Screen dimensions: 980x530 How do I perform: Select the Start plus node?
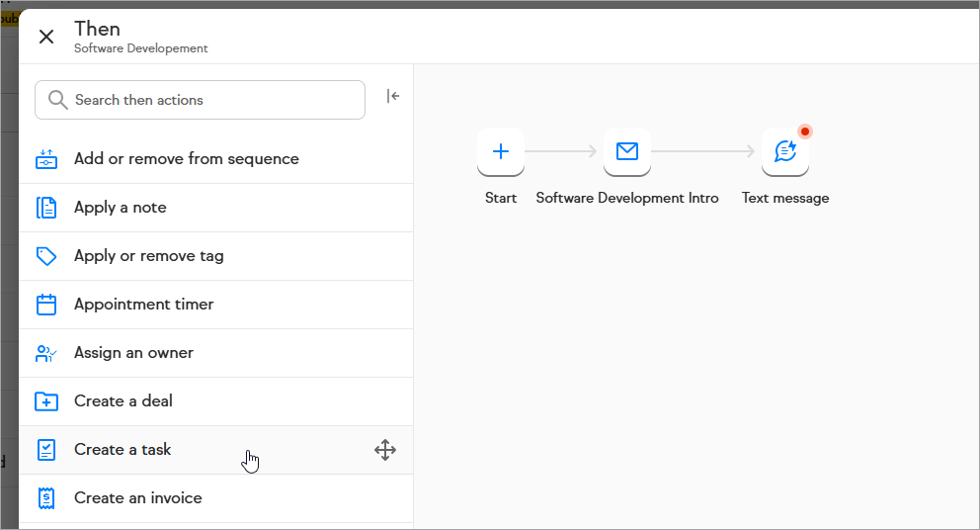(501, 151)
